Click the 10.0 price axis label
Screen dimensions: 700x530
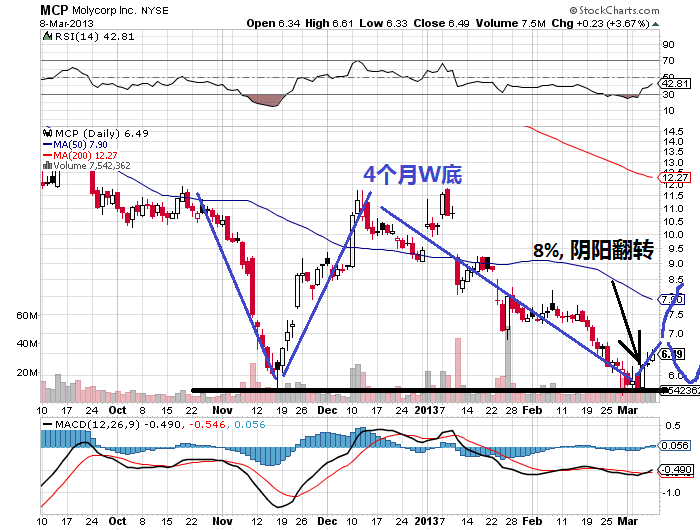(673, 234)
